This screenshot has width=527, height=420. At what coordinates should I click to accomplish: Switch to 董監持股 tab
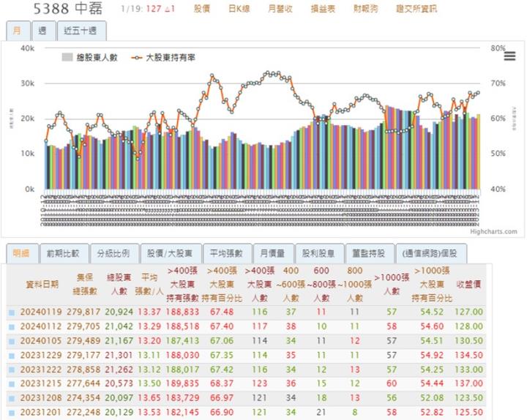[368, 254]
